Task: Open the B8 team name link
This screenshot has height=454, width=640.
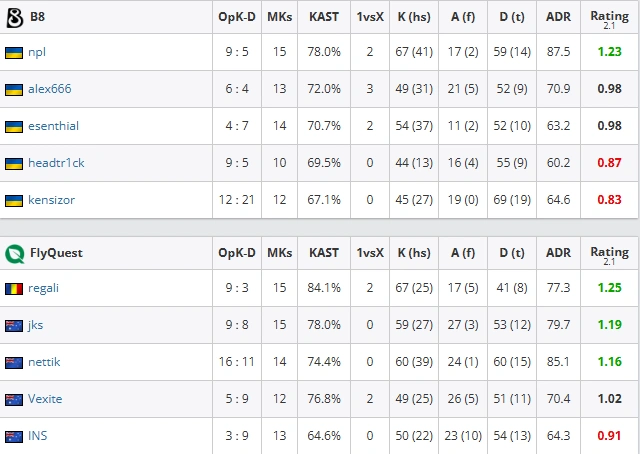Action: pyautogui.click(x=38, y=17)
